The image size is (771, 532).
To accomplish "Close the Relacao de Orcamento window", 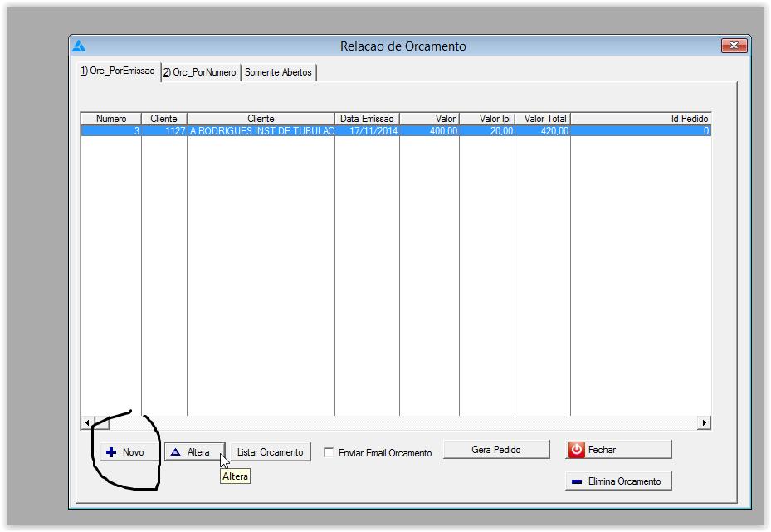I will coord(734,46).
